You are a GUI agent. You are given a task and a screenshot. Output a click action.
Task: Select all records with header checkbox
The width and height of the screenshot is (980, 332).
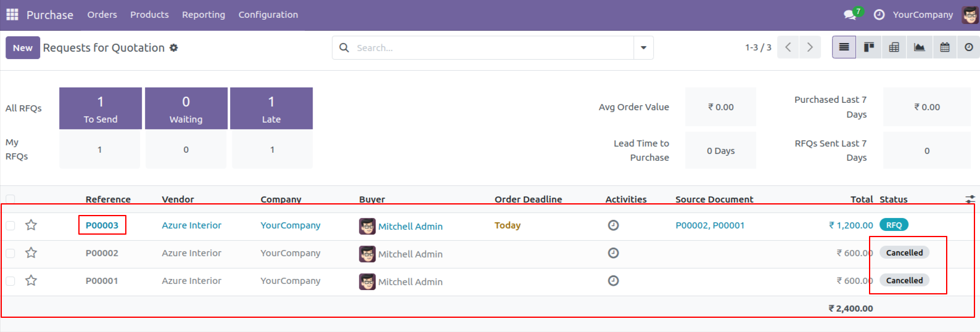tap(10, 199)
